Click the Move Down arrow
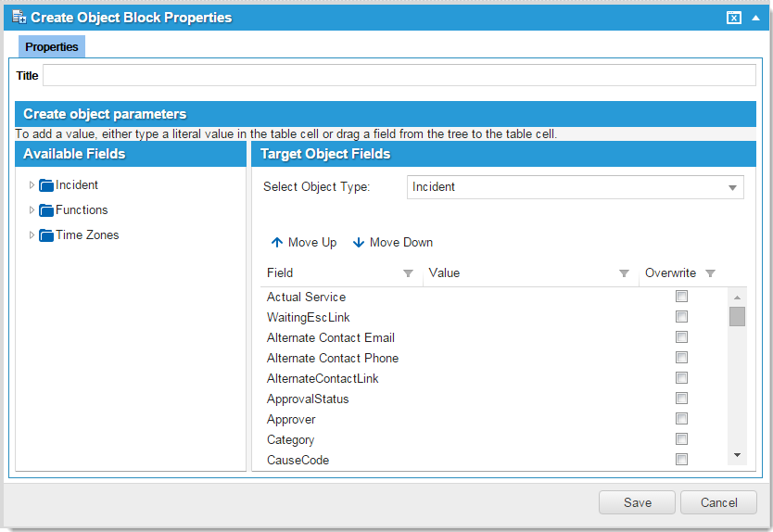This screenshot has width=773, height=532. click(x=359, y=243)
